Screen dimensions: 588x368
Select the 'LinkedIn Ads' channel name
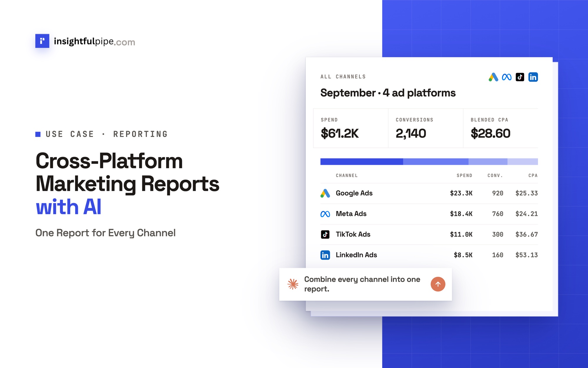[356, 255]
